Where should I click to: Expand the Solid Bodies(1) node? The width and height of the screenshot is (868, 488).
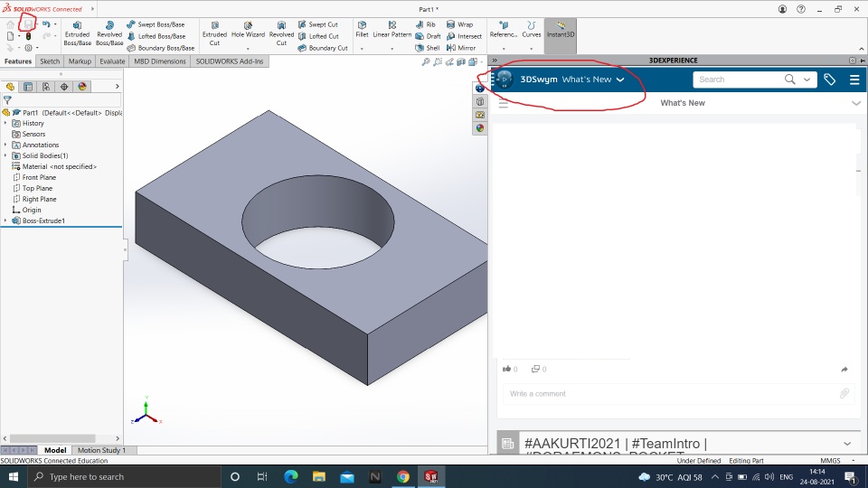pyautogui.click(x=5, y=155)
